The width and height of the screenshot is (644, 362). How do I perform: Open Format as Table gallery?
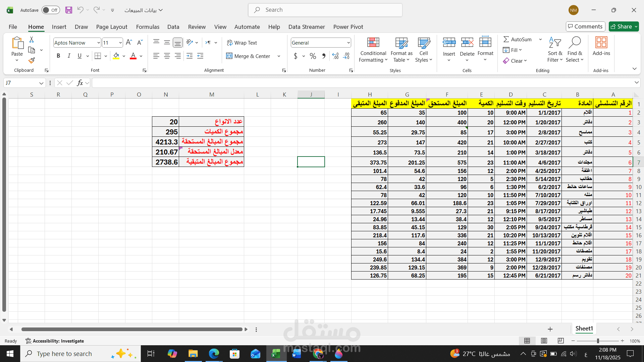pyautogui.click(x=401, y=50)
